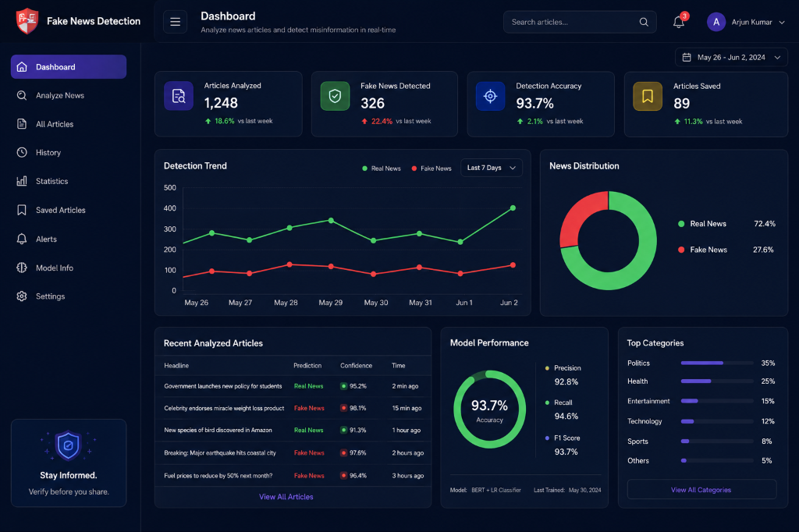Click the Stay Informed shield graphic
The width and height of the screenshot is (799, 532).
click(69, 446)
